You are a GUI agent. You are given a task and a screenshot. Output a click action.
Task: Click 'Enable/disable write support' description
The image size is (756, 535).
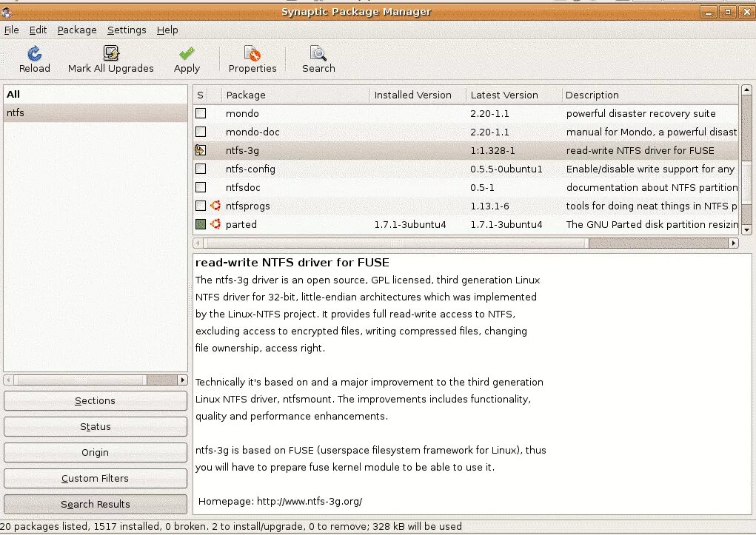click(x=650, y=169)
